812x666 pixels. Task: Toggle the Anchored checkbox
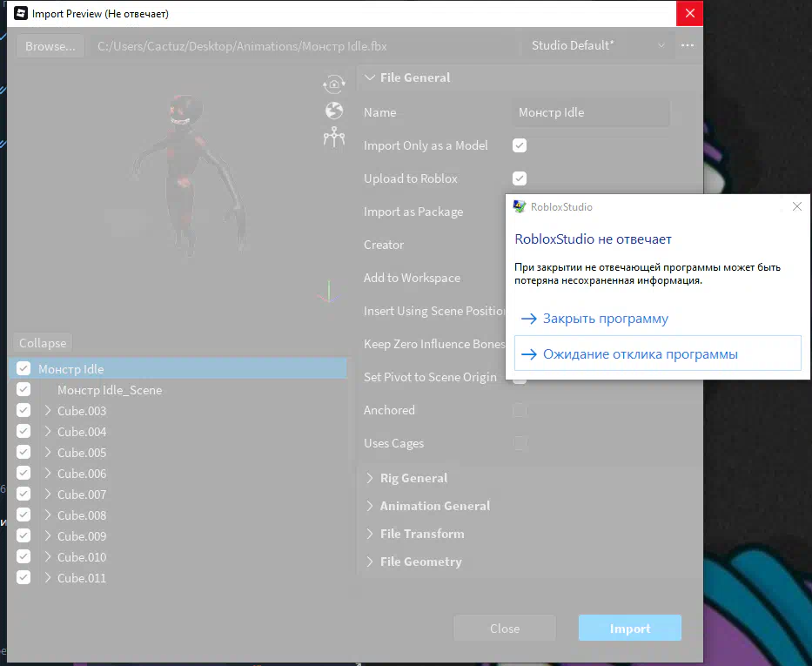pyautogui.click(x=520, y=410)
